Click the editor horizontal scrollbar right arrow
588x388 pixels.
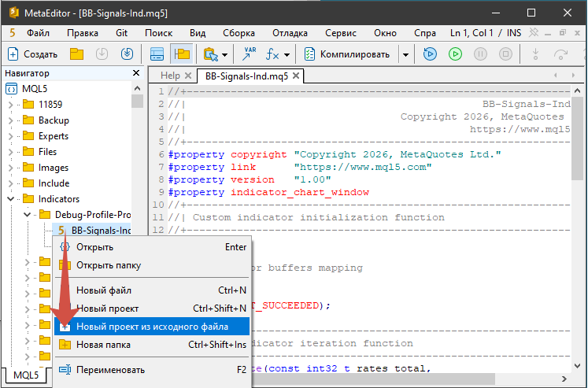[564, 379]
